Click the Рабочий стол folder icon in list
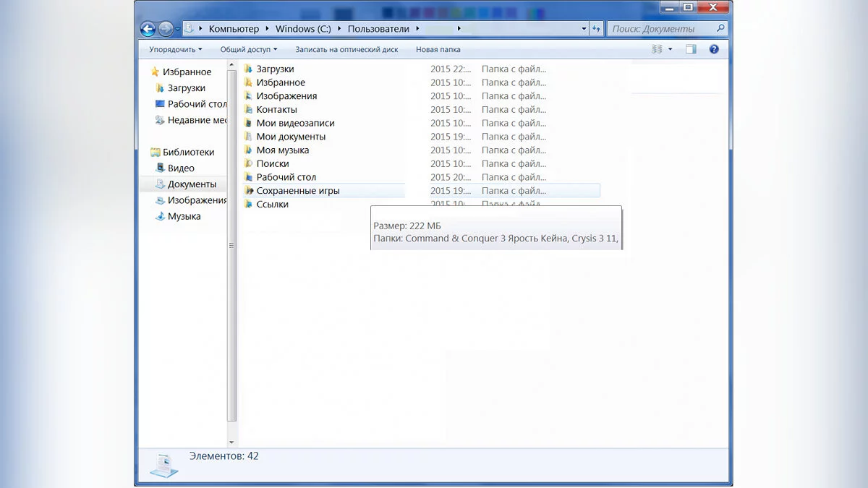The width and height of the screenshot is (868, 488). (x=248, y=177)
